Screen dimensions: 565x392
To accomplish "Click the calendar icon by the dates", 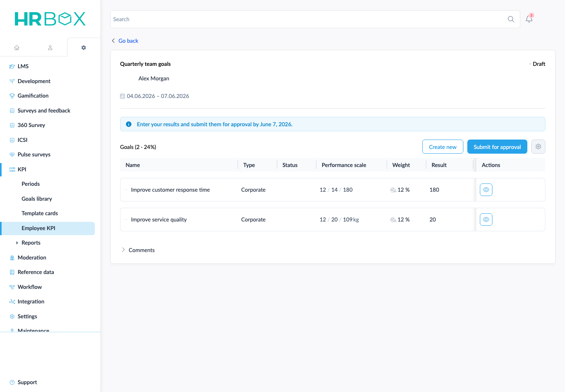I will [x=122, y=96].
